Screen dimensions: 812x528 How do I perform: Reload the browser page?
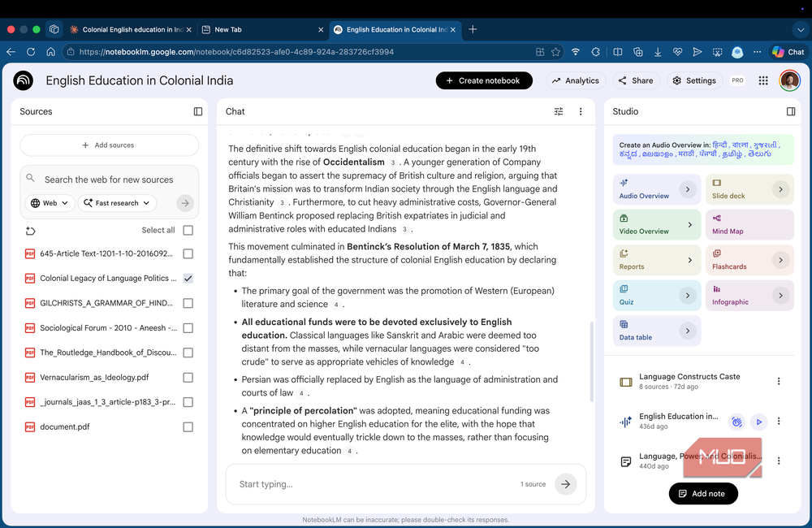[x=31, y=52]
